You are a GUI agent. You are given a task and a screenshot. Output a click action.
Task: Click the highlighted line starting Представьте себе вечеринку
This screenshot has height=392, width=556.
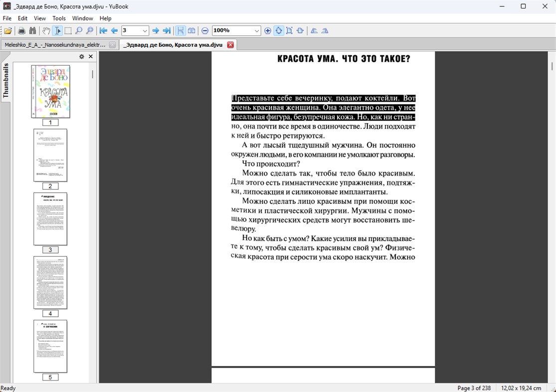[324, 98]
